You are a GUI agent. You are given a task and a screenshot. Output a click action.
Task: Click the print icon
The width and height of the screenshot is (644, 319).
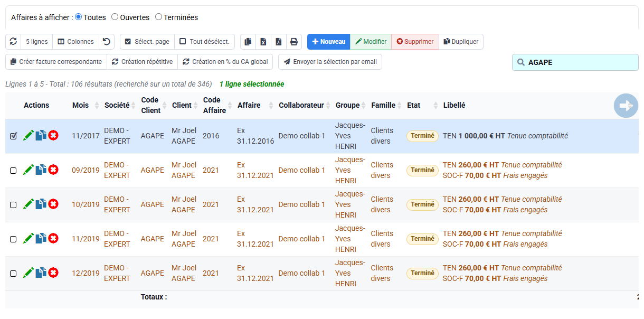click(294, 42)
